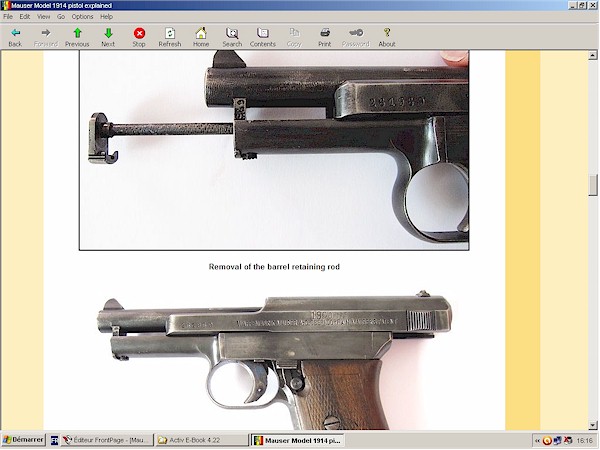Click the vertical scrollbar thumb
Viewport: 600px width, 450px height.
coord(593,185)
